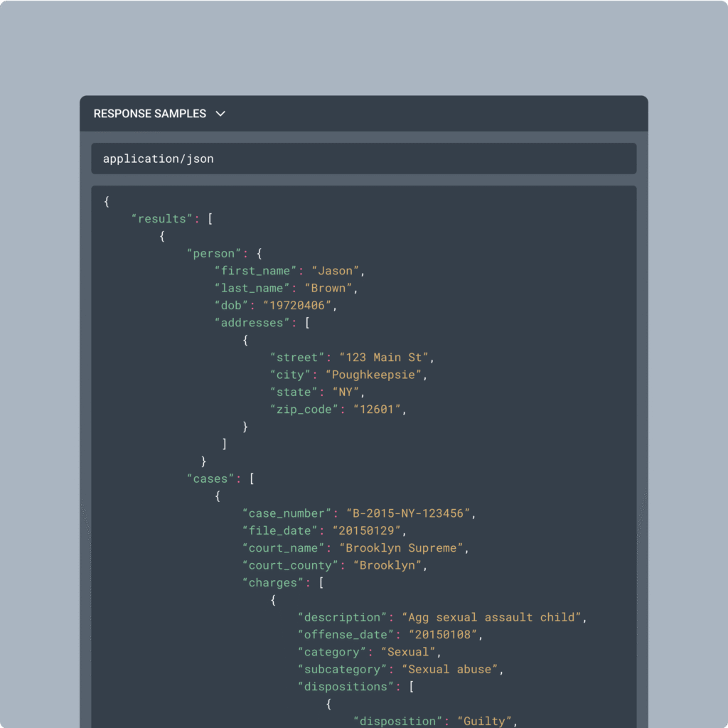The image size is (728, 728).
Task: Click the "court_name" key
Action: point(283,548)
